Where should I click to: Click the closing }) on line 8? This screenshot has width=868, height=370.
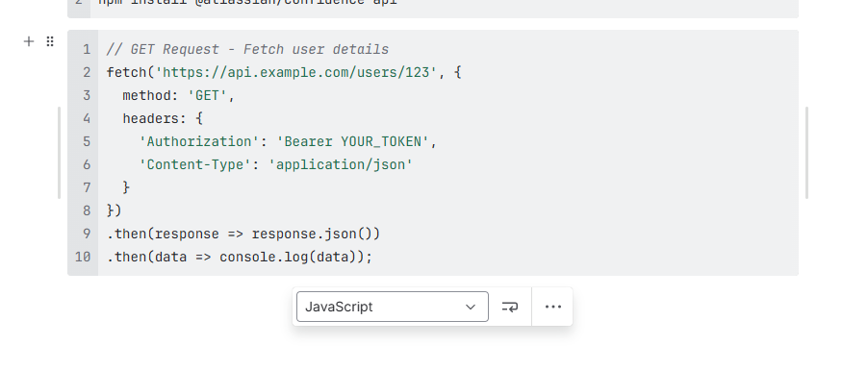(x=115, y=210)
